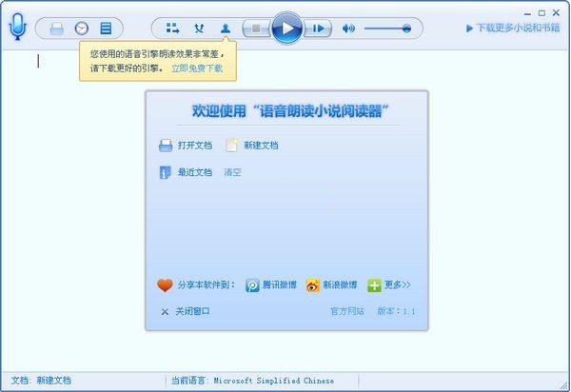Image resolution: width=571 pixels, height=392 pixels.
Task: Click the microphone app logo
Action: 17,27
